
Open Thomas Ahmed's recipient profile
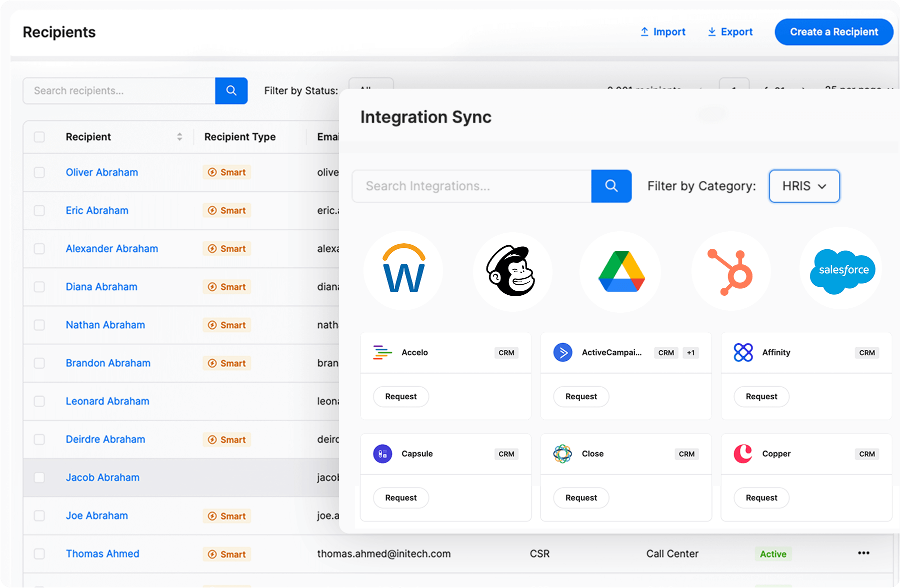[x=102, y=554]
